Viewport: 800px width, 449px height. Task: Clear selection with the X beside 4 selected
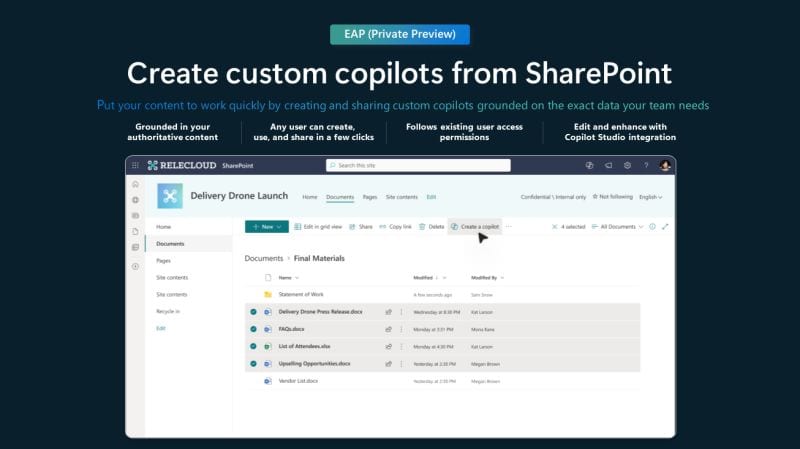point(555,227)
